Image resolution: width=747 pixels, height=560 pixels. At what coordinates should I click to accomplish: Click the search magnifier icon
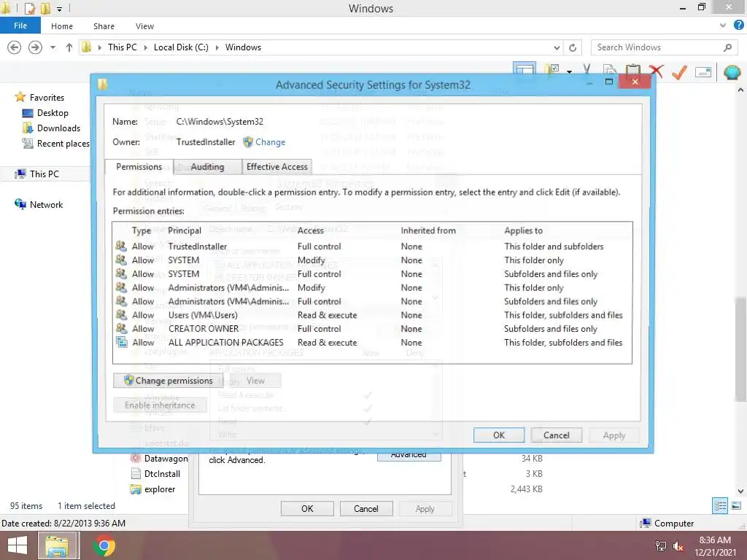[727, 47]
